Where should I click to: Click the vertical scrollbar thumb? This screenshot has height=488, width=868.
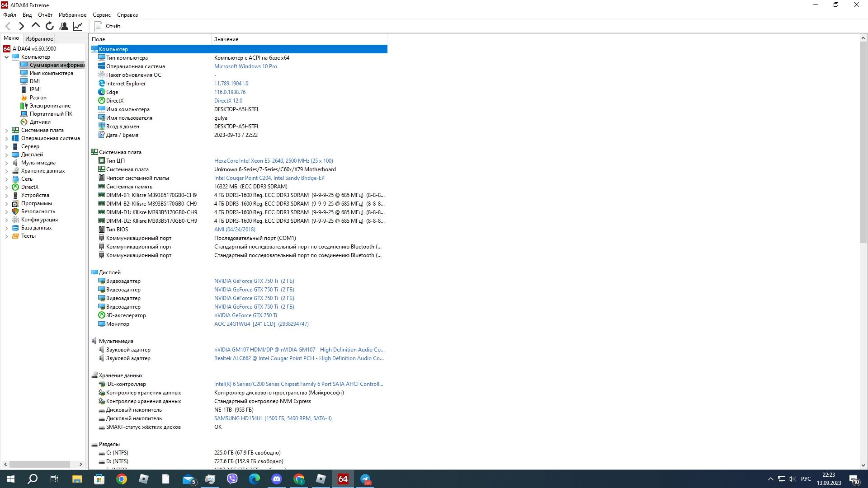click(x=863, y=142)
